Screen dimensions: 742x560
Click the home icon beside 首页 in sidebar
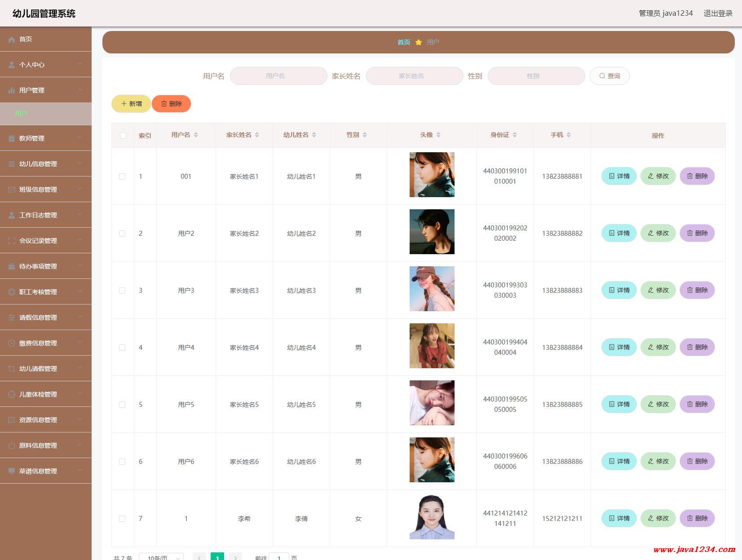[12, 40]
